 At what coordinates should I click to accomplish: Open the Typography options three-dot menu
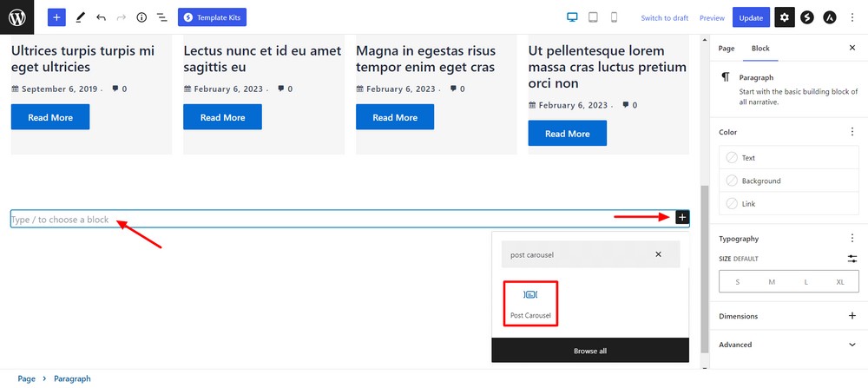852,238
